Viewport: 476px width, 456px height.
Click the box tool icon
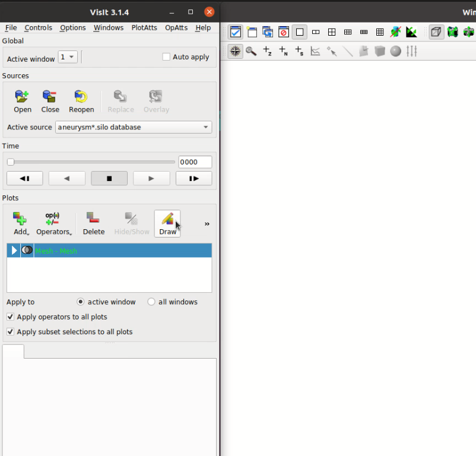[x=380, y=51]
